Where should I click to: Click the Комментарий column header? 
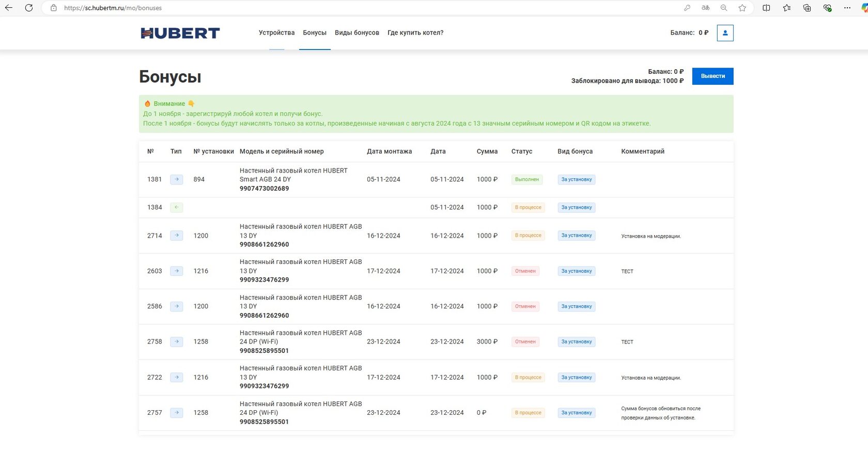click(x=643, y=151)
